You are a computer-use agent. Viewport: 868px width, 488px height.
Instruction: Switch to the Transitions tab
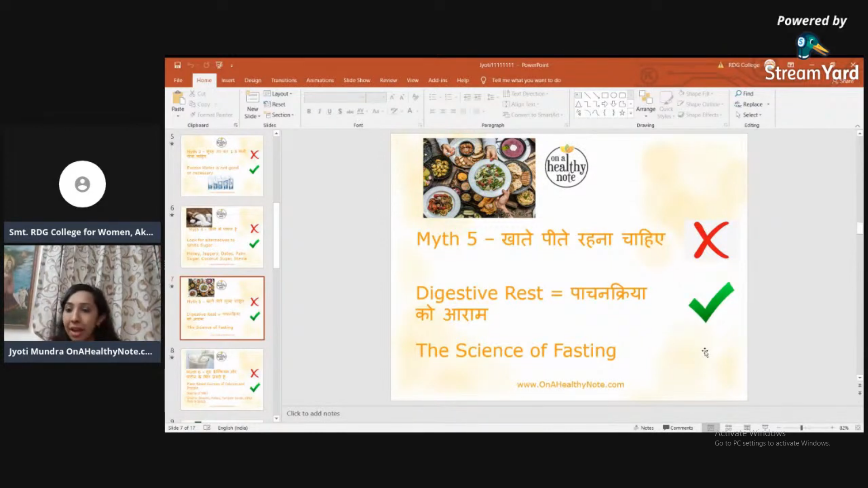pyautogui.click(x=283, y=80)
